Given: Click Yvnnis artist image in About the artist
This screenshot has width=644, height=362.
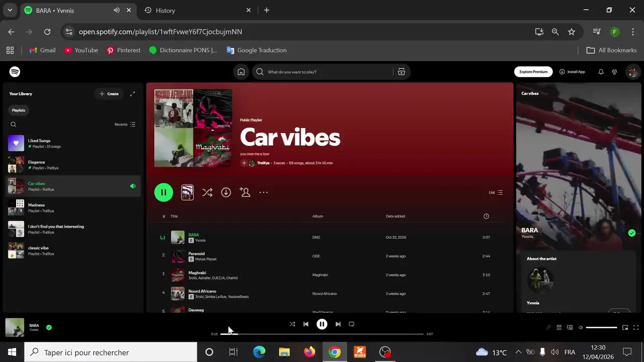Looking at the screenshot, I should (x=540, y=280).
